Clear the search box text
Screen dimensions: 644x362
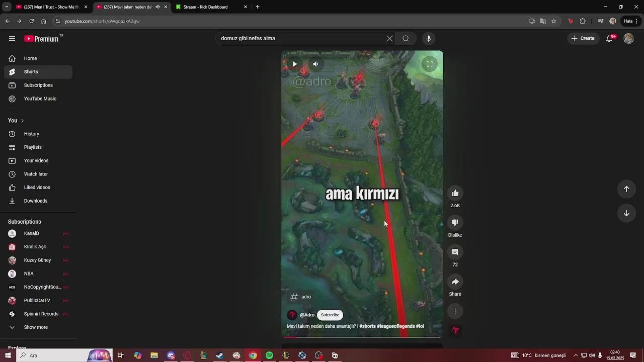[x=389, y=39]
